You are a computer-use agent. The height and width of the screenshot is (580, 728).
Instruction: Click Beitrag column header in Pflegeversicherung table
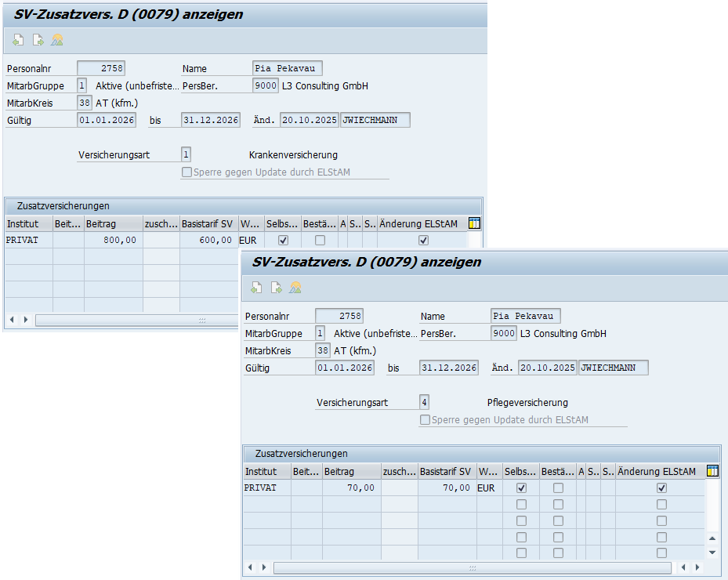pos(350,472)
